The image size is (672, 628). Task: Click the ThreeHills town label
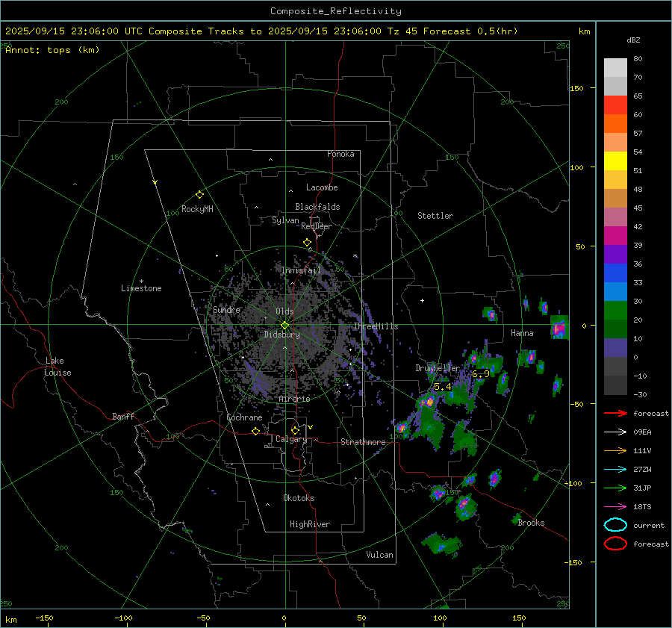(x=376, y=326)
